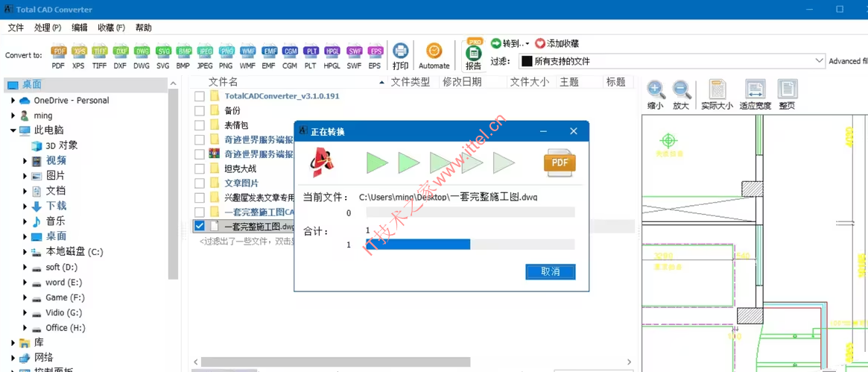
Task: Click the 缩小 magnifier in preview toolbar
Action: coord(656,95)
